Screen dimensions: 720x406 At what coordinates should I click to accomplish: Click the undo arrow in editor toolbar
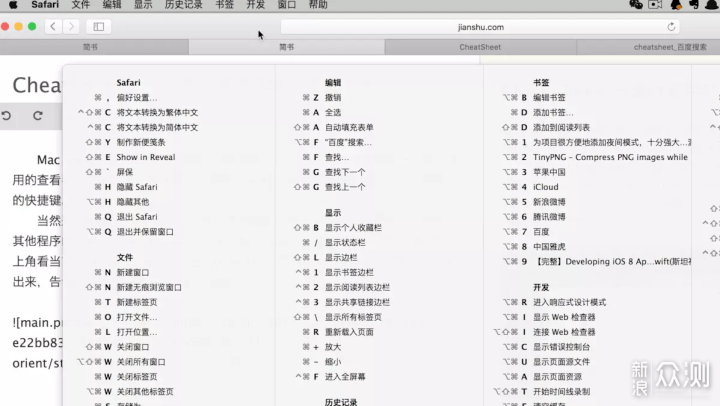[7, 116]
